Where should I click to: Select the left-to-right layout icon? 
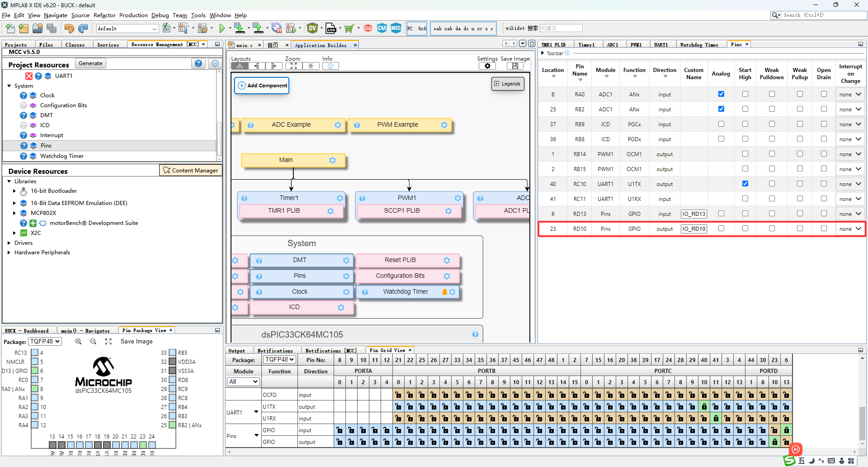[x=257, y=66]
